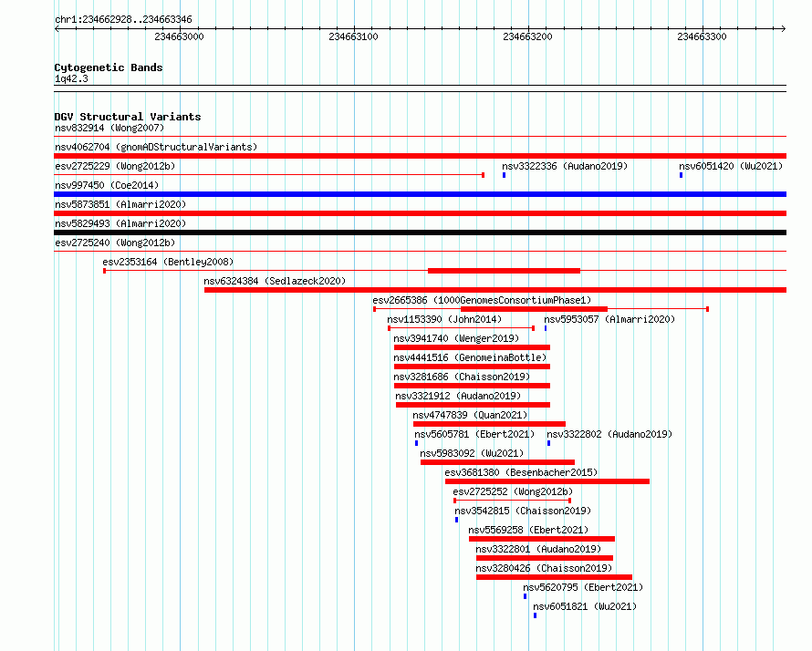Click the nsv997450 (Coe2014) label
The width and height of the screenshot is (812, 651).
pos(107,185)
